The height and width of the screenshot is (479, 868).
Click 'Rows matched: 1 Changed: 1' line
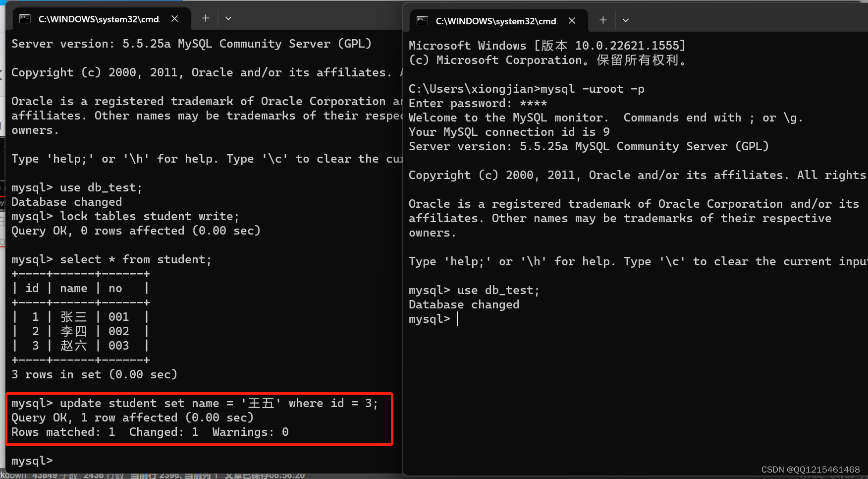coord(150,432)
